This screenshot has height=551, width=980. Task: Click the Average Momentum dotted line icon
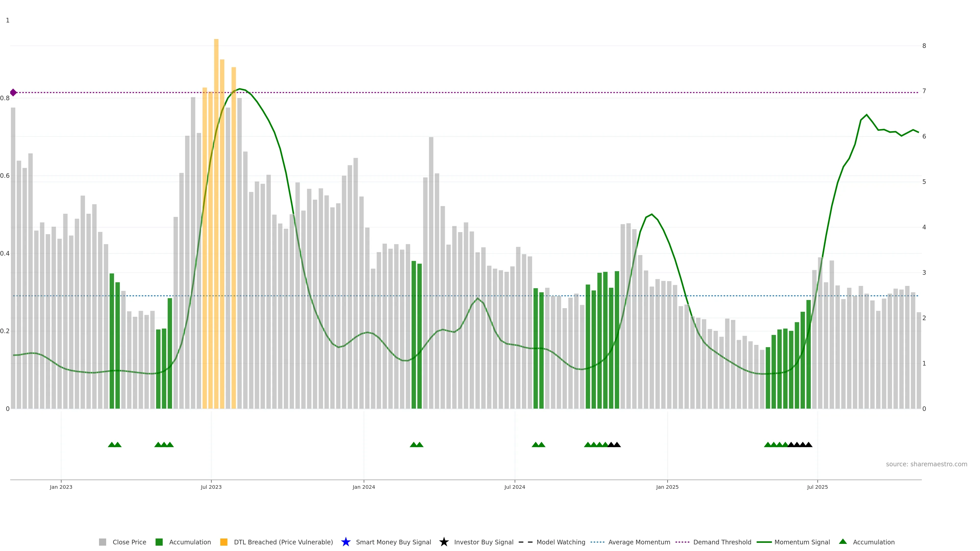pyautogui.click(x=597, y=542)
